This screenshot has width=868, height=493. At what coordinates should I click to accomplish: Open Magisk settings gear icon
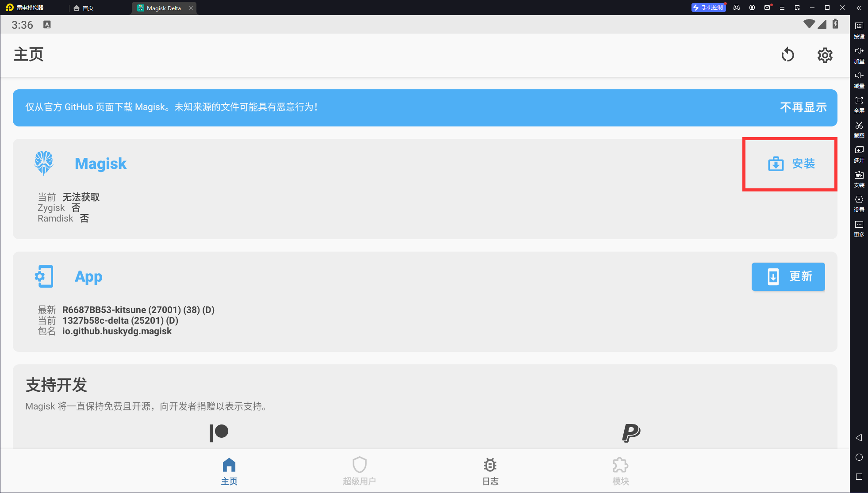tap(825, 55)
